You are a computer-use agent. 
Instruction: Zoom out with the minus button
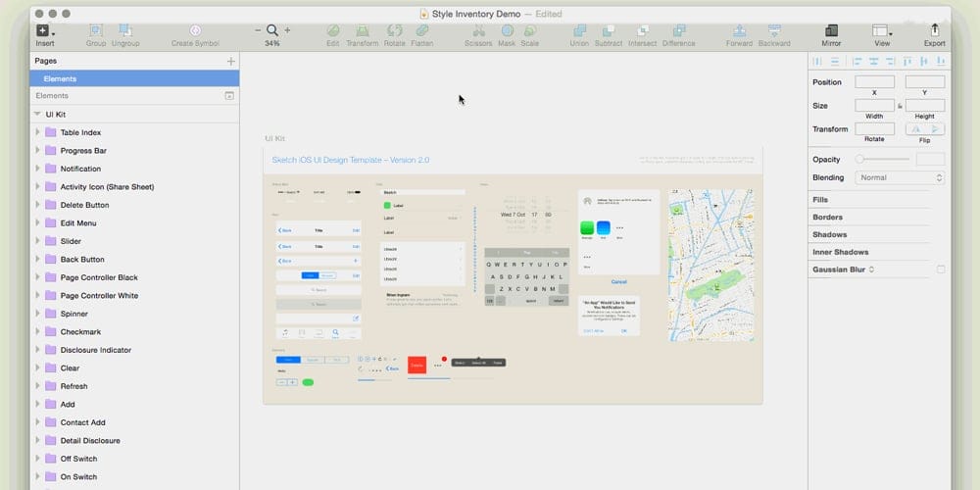(258, 30)
